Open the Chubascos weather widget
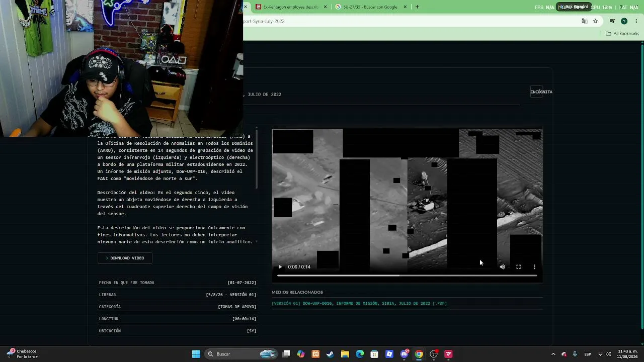This screenshot has width=644, height=362. pos(23,354)
